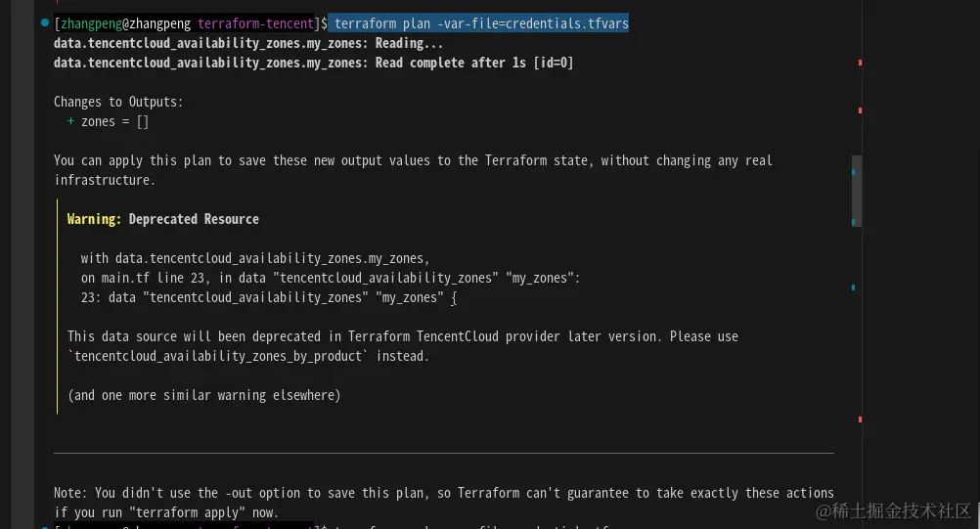Click the terminal vertical scrollbar thumb
The height and width of the screenshot is (529, 980).
coord(857,191)
